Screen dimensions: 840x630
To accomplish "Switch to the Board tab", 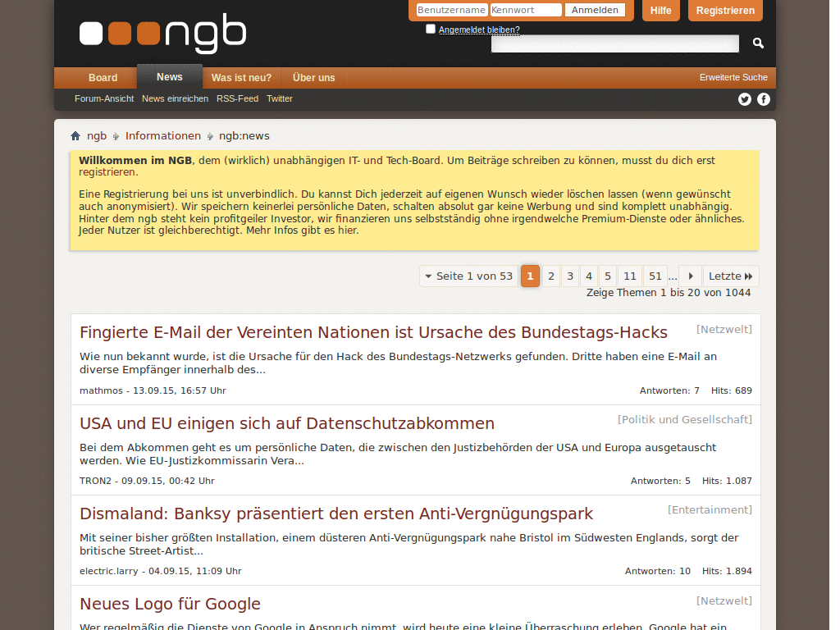I will coord(102,77).
